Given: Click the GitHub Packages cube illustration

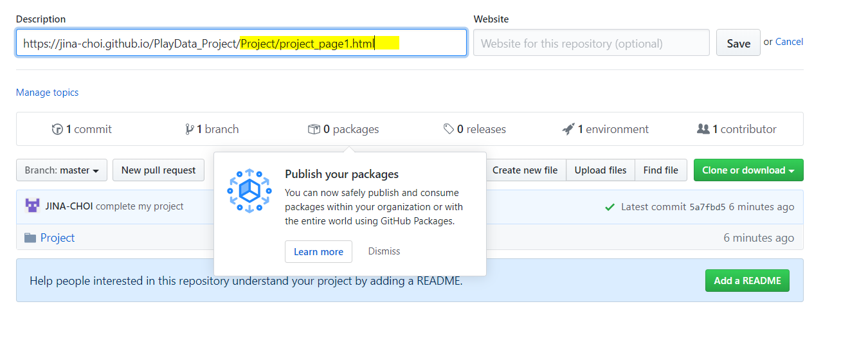Looking at the screenshot, I should point(250,191).
